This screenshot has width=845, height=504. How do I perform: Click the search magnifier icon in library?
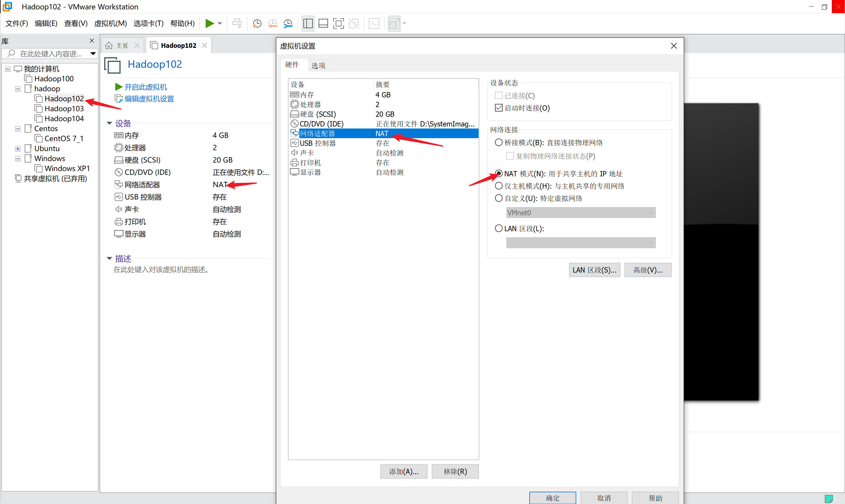pos(11,53)
